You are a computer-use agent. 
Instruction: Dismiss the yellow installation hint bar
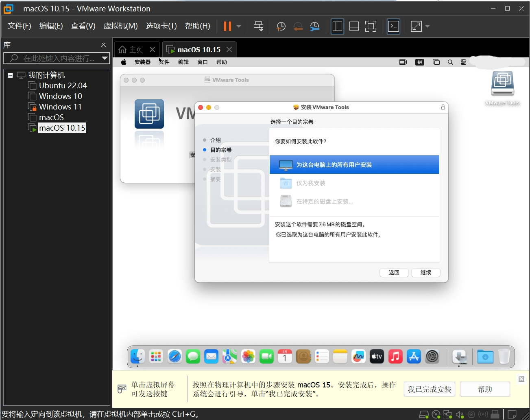pyautogui.click(x=521, y=379)
